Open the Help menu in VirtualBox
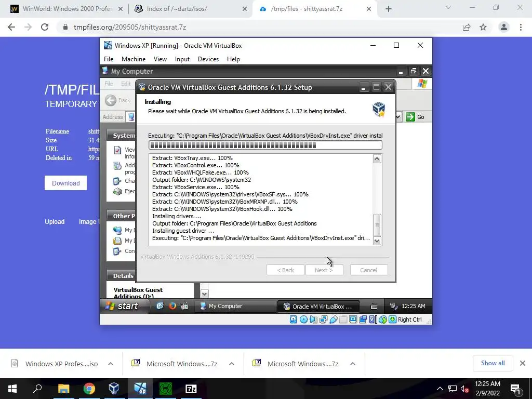This screenshot has width=532, height=399. tap(233, 59)
